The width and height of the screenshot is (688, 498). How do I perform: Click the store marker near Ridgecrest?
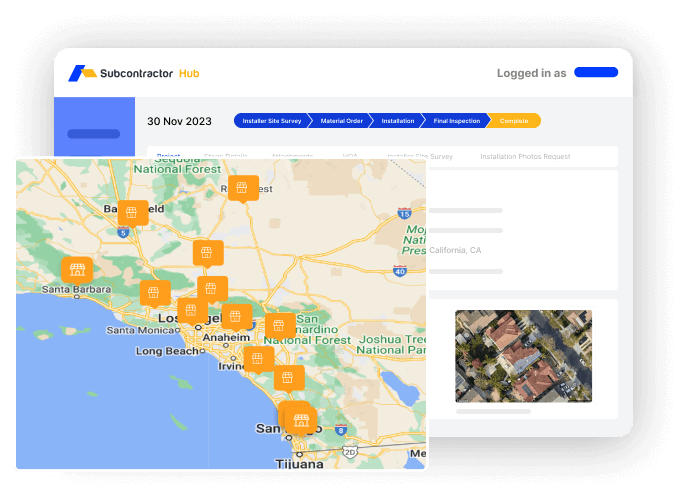coord(242,187)
